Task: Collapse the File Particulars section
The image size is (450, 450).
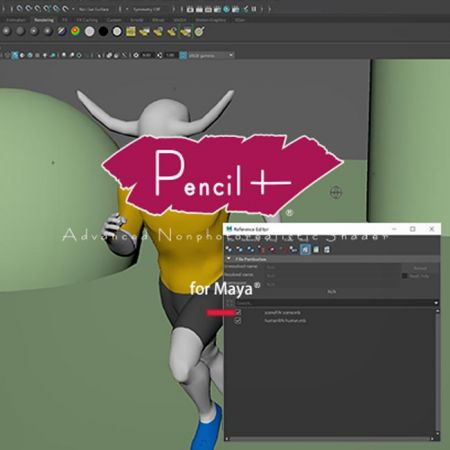Action: point(229,259)
